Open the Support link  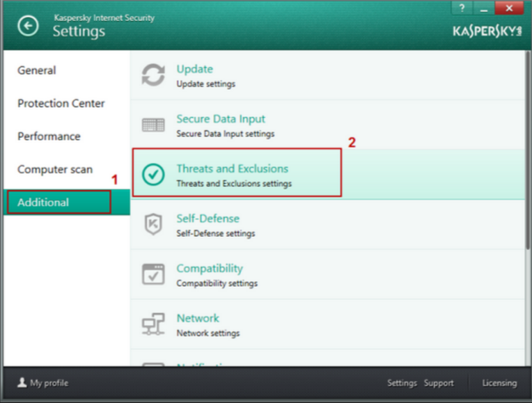pos(439,383)
